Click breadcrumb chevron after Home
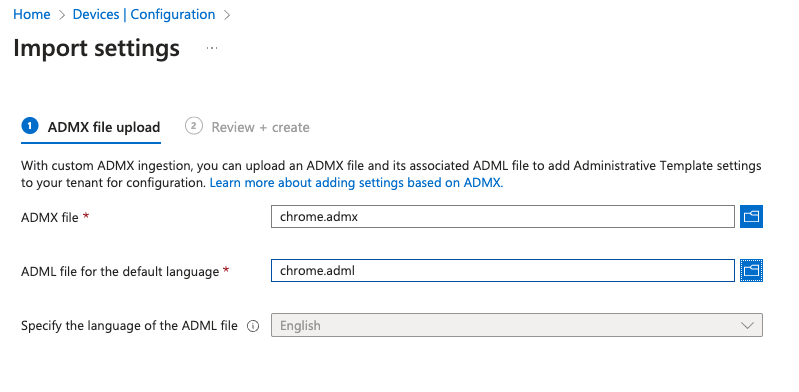 (62, 15)
